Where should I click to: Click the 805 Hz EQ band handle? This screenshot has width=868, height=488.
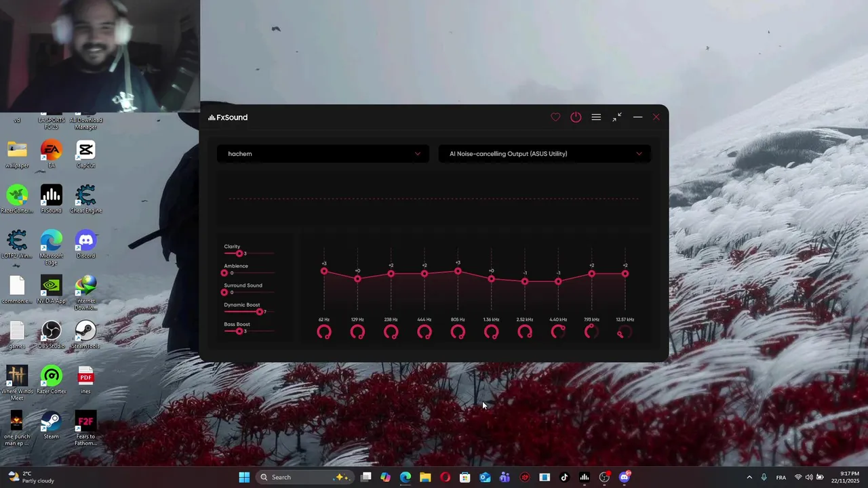(458, 271)
